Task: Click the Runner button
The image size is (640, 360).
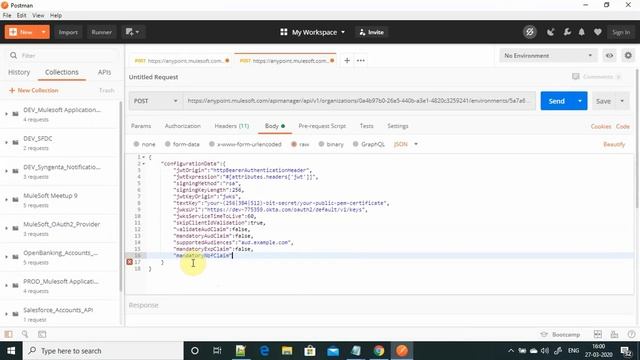Action: pos(101,32)
